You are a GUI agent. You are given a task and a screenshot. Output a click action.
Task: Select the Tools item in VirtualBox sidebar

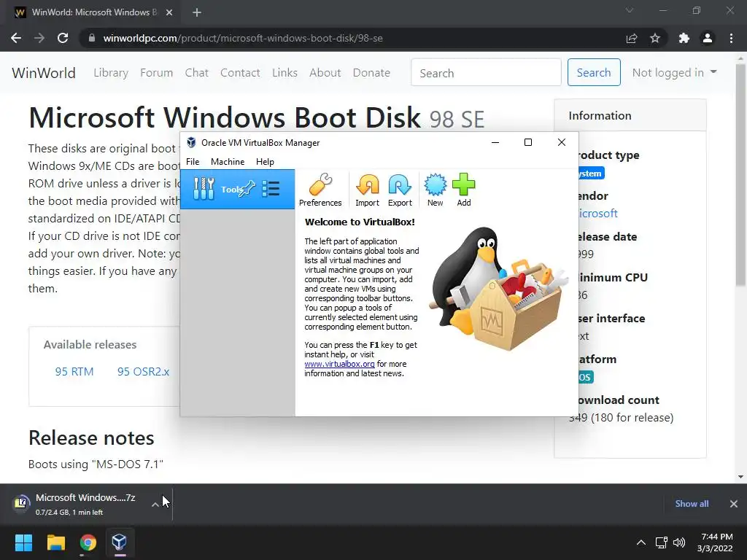pos(237,189)
